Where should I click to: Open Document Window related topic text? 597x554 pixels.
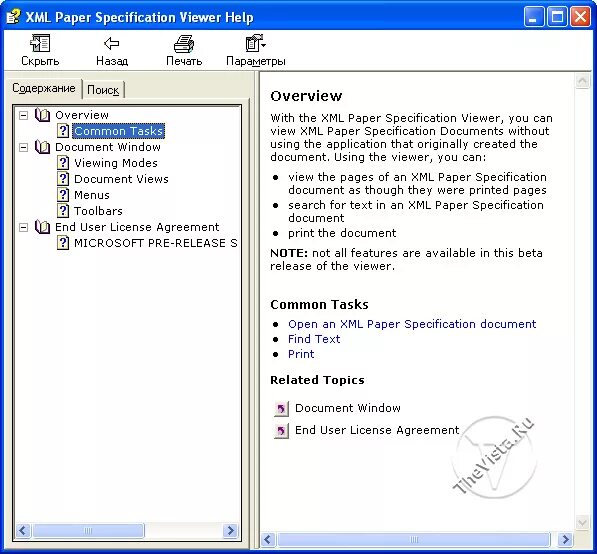click(x=348, y=408)
